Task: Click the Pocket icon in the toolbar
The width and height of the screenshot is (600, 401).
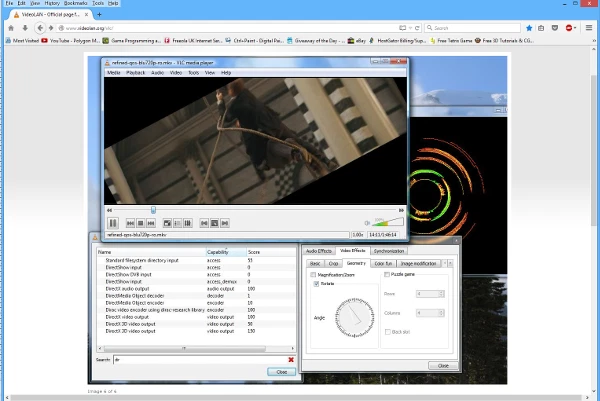Action: (x=555, y=28)
